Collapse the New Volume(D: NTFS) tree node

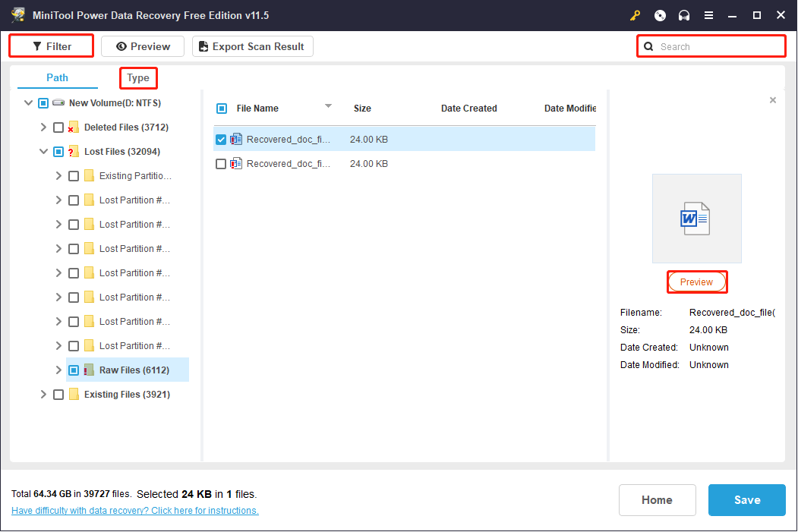click(29, 102)
